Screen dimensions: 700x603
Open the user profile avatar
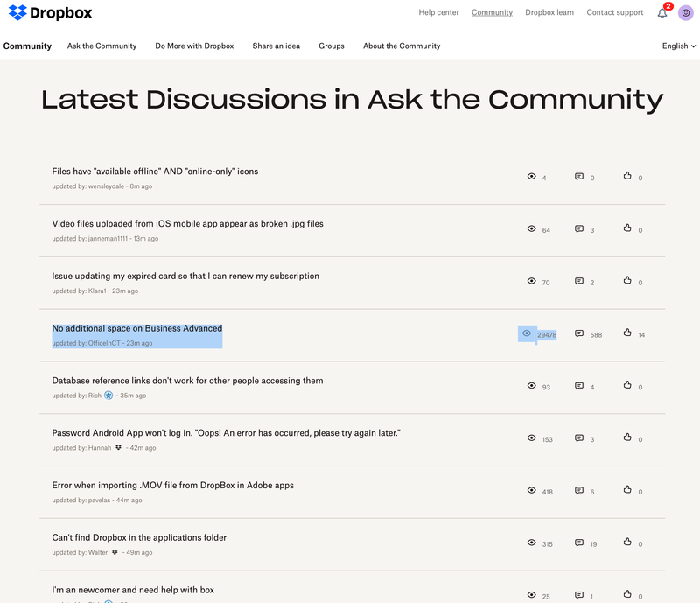686,13
